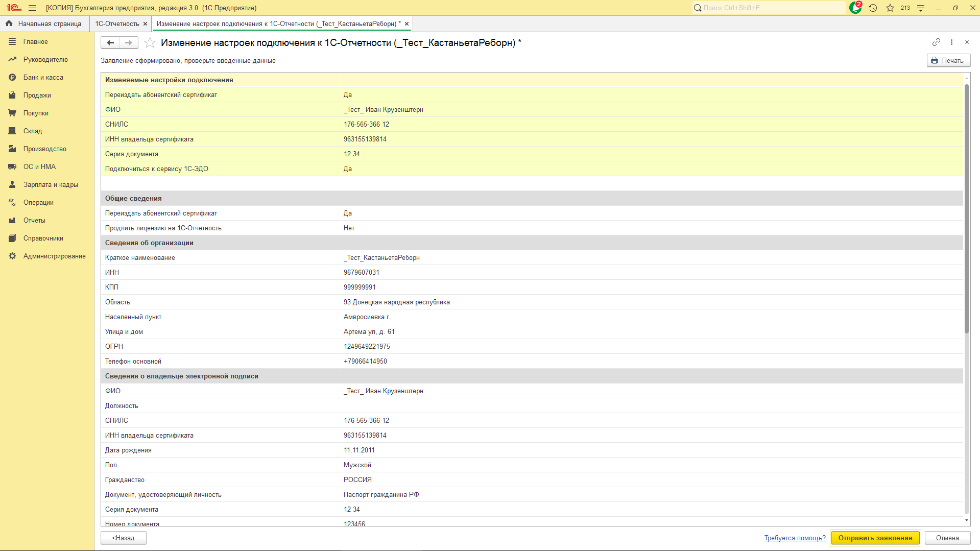Open the Требуется помощь? link
Viewport: 980px width, 551px height.
(795, 538)
